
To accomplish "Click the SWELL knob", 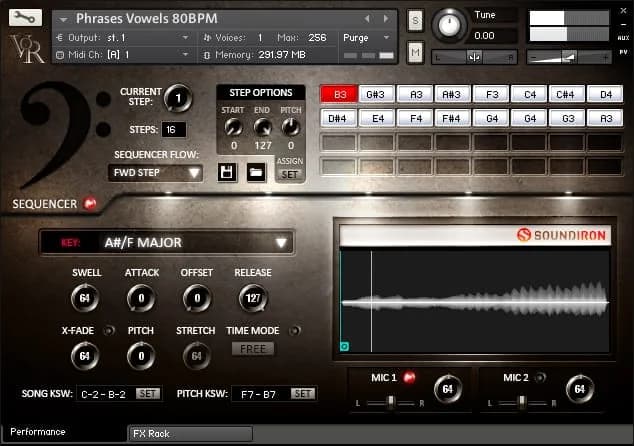I will point(85,298).
